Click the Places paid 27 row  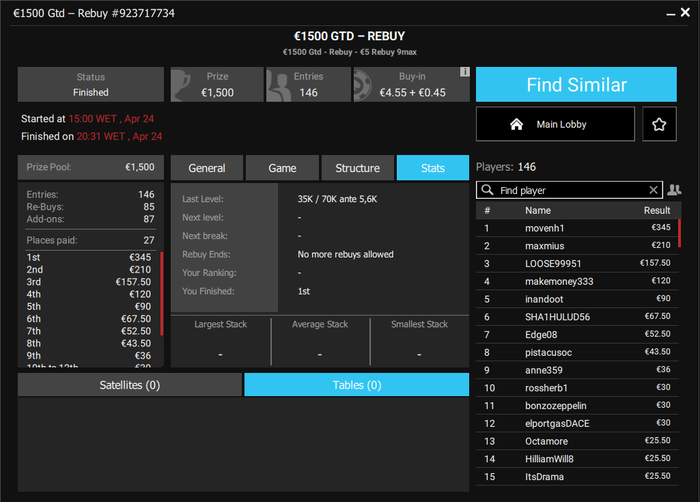[90, 240]
